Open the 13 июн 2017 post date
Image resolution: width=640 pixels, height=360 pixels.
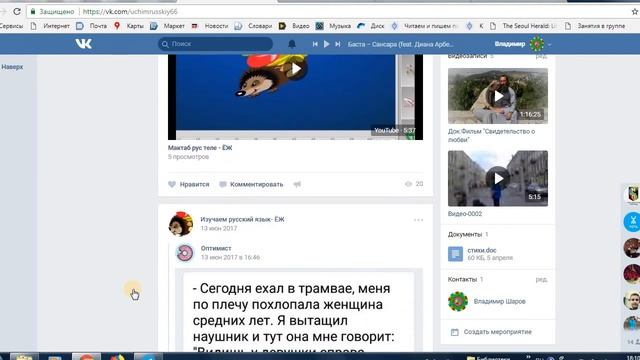(x=218, y=228)
